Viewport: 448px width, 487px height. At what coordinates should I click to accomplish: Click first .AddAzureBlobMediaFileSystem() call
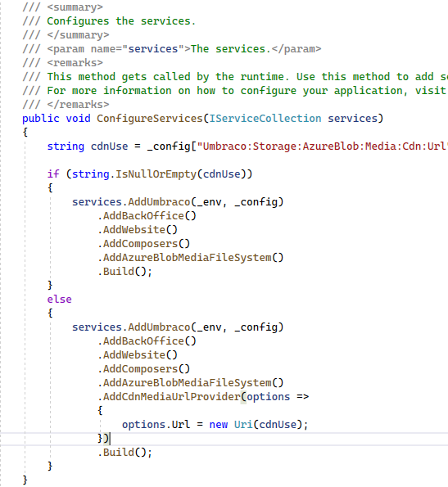point(191,258)
